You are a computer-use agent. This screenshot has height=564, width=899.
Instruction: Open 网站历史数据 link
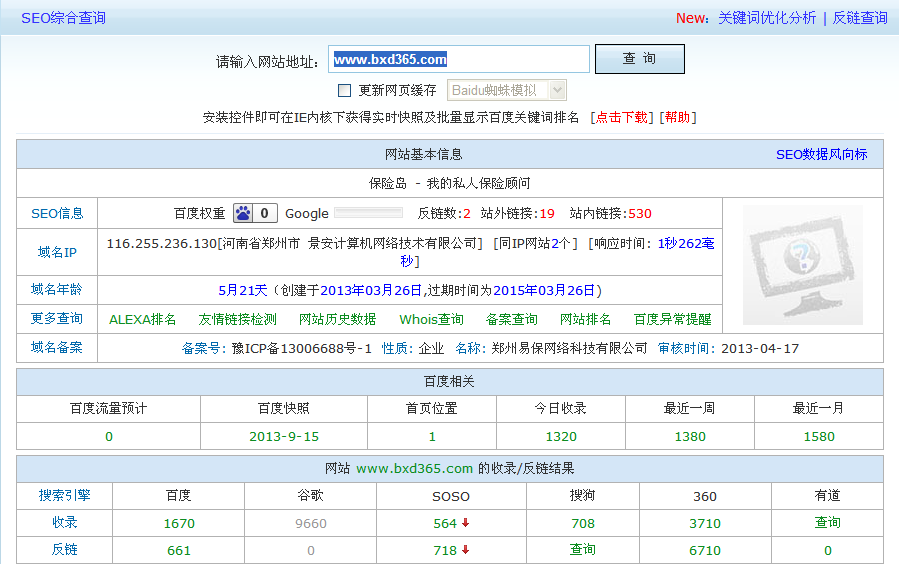[x=338, y=319]
